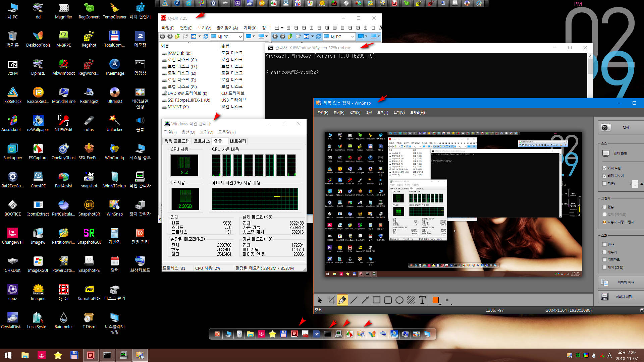Open the rufus desktop icon
Image resolution: width=644 pixels, height=362 pixels.
click(x=89, y=123)
